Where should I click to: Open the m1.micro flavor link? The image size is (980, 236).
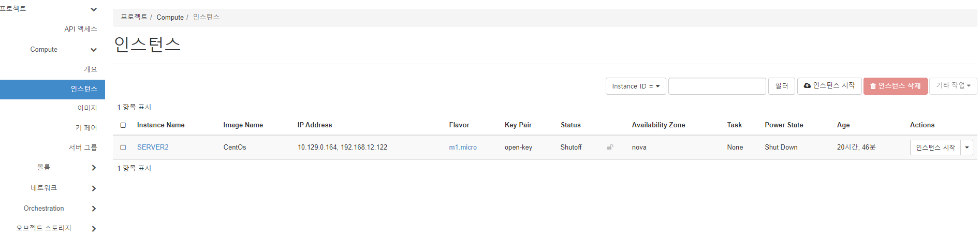(463, 148)
